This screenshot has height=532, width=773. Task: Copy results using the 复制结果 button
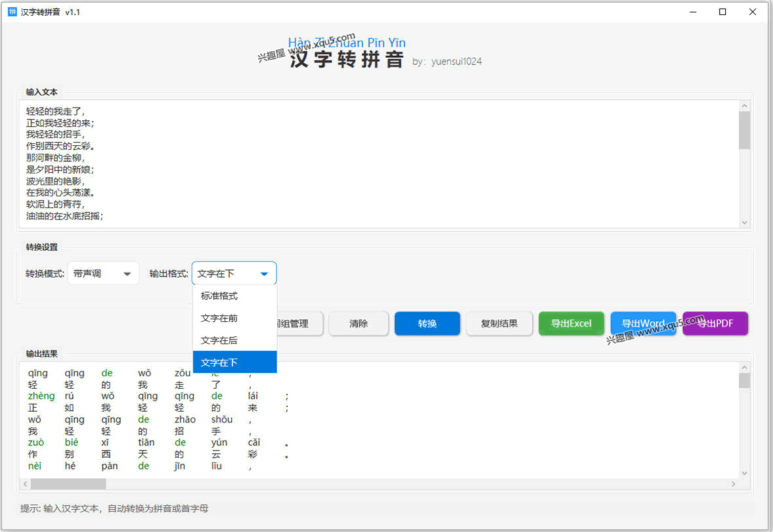pyautogui.click(x=499, y=323)
